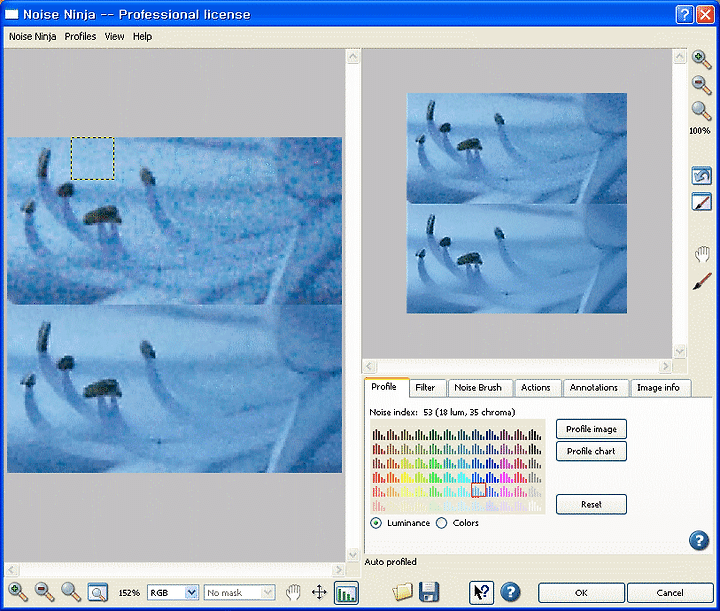Click the red-outlined cell in profile color chart
Viewport: 720px width, 611px height.
point(478,490)
